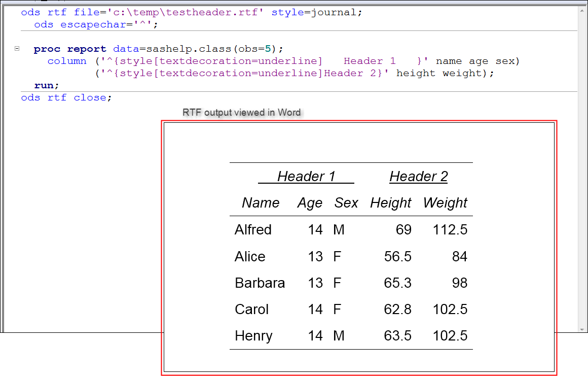The height and width of the screenshot is (376, 588).
Task: Collapse the proc report code block
Action: point(17,49)
